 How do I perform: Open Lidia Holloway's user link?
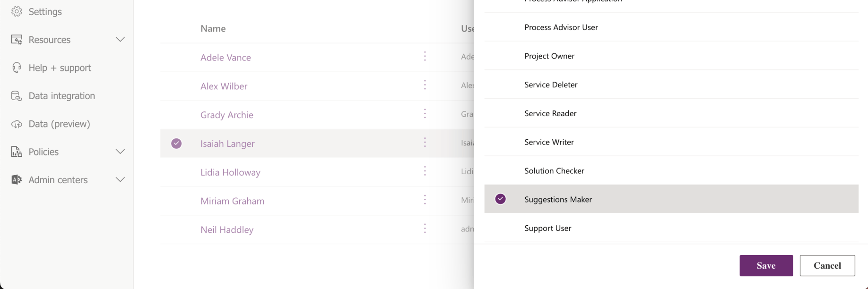coord(230,172)
